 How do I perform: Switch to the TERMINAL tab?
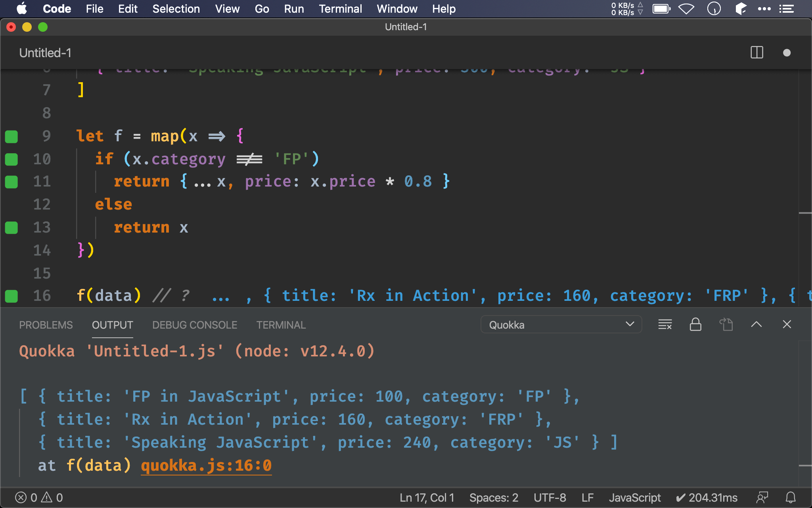click(x=281, y=325)
